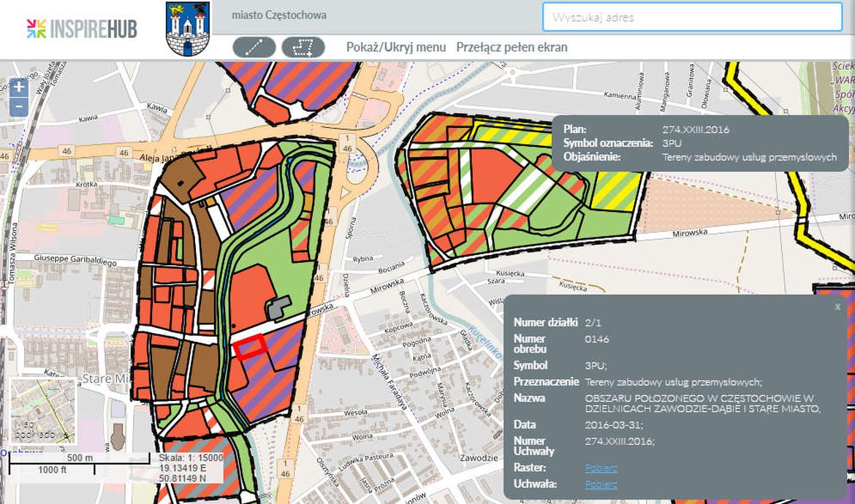Click the miasto Częstochowa title
The width and height of the screenshot is (855, 504).
pos(279,15)
